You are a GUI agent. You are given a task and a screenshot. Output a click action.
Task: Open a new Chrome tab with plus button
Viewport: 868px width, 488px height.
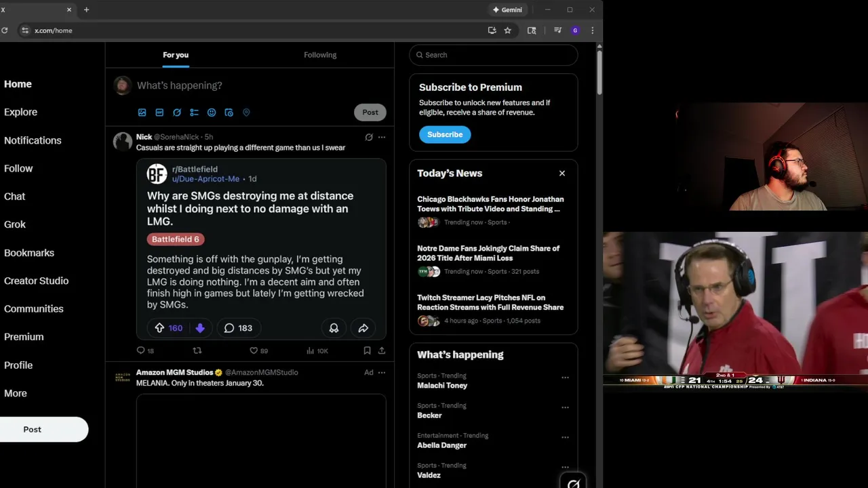tap(86, 9)
